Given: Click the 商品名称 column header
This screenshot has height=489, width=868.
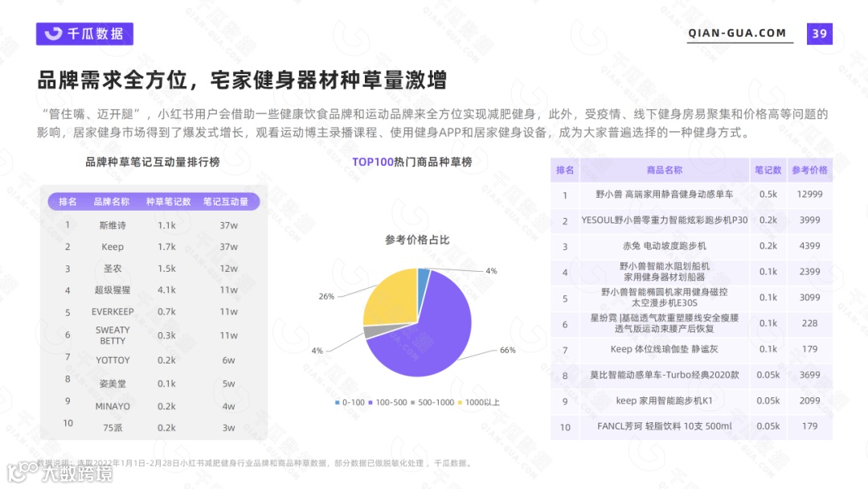Looking at the screenshot, I should (x=665, y=170).
